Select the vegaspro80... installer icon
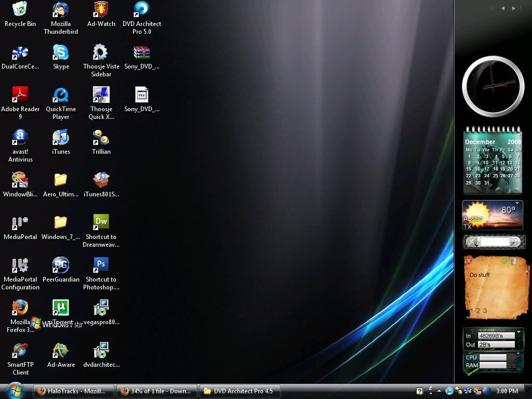Screen dimensions: 532x399 101,312
